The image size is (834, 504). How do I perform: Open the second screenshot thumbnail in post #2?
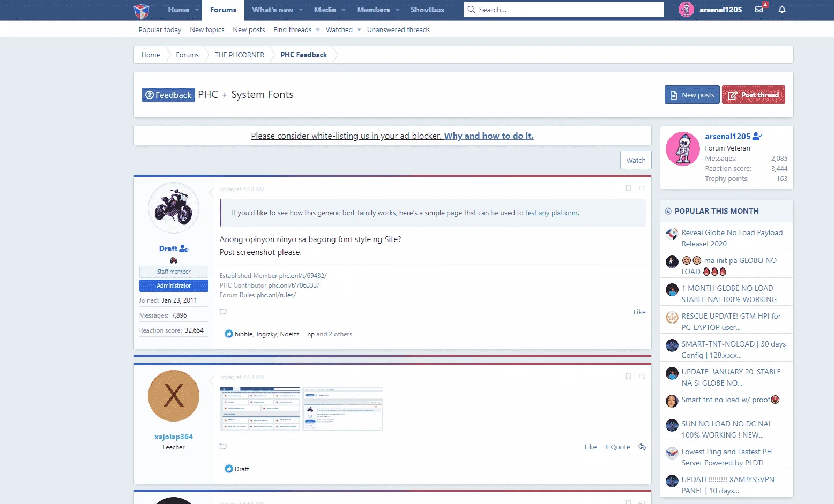[343, 409]
